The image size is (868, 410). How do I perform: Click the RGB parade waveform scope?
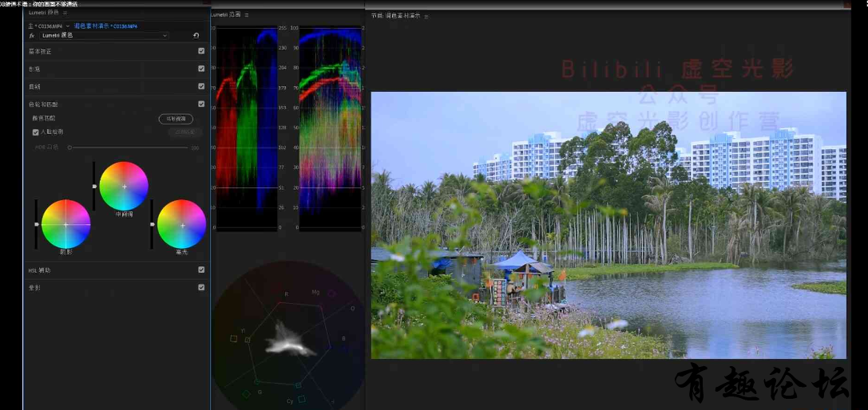click(x=246, y=128)
